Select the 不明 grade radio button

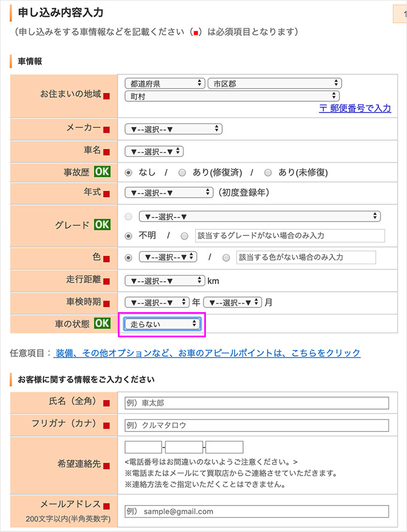coord(128,235)
